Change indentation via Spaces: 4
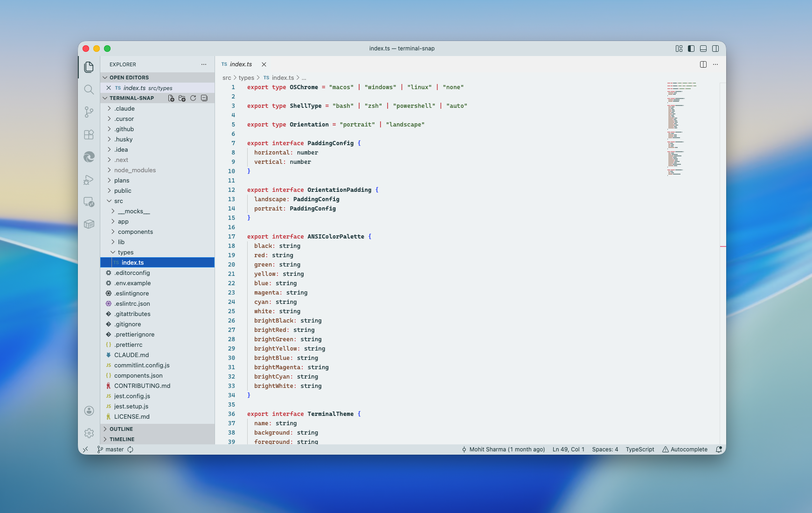The image size is (812, 513). pos(605,450)
